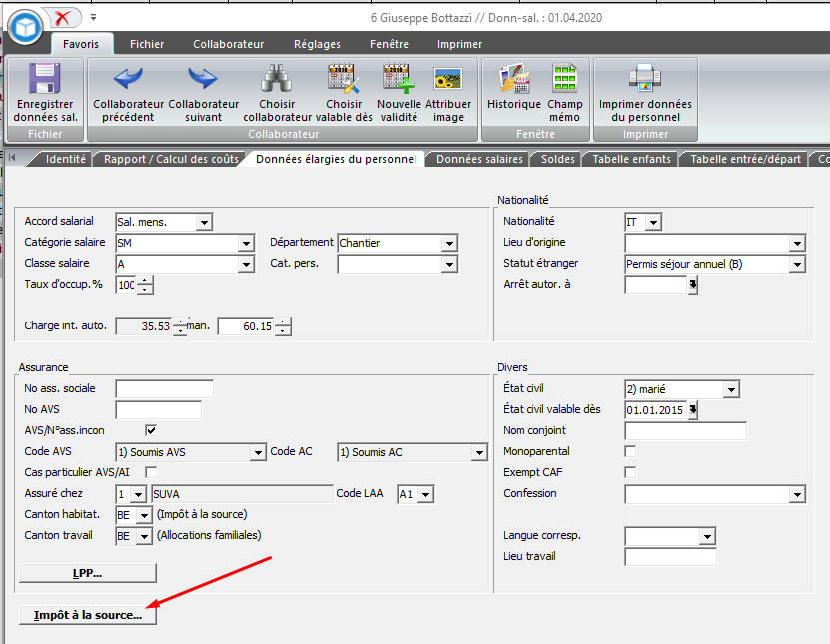
Task: Click Nom conjoint input field
Action: [685, 430]
